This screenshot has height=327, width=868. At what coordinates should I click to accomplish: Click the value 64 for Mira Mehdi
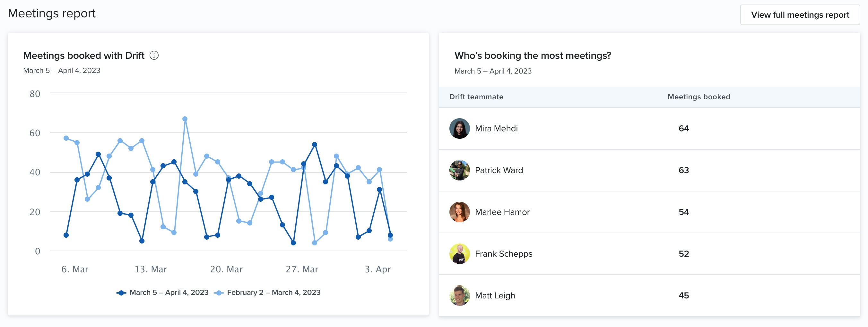[683, 128]
